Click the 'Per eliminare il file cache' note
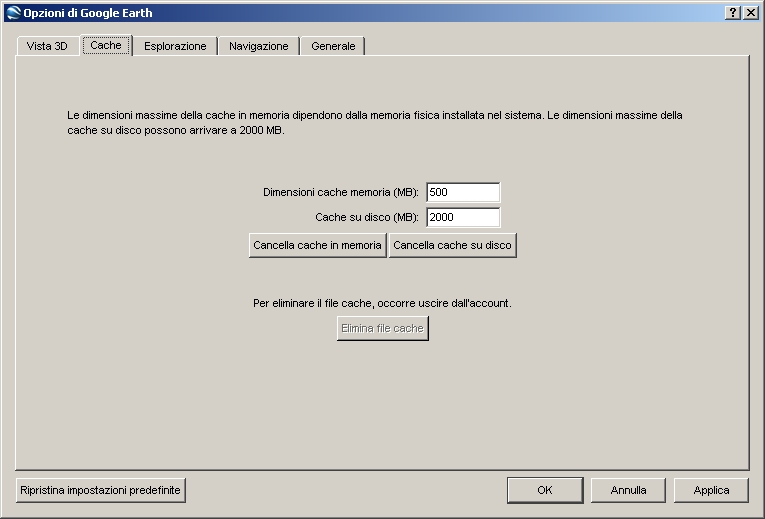 [x=382, y=303]
